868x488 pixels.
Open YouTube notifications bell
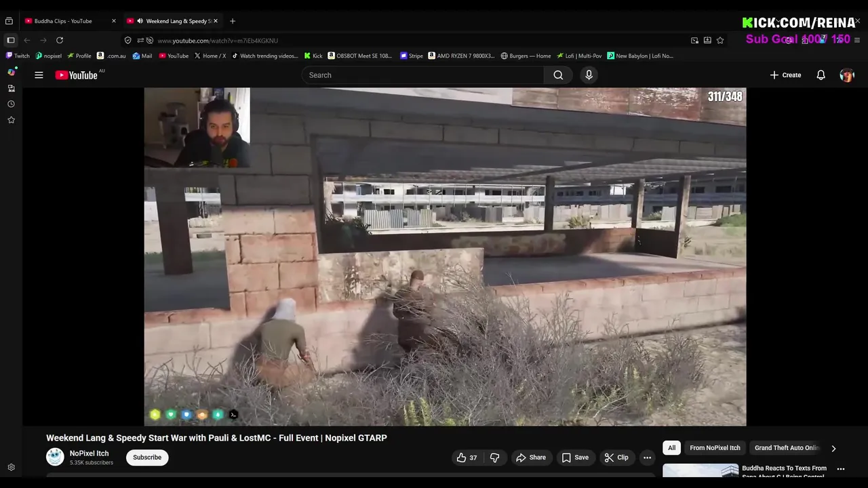click(x=821, y=75)
